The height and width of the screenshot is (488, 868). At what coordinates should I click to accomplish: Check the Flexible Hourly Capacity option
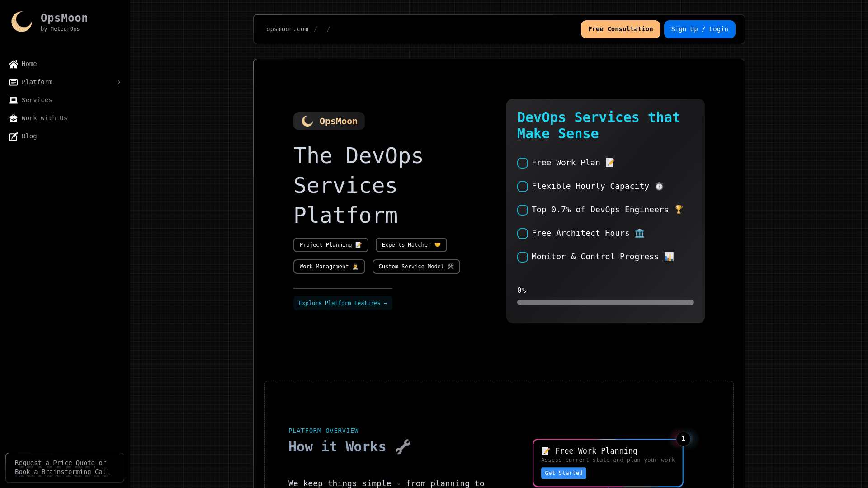pyautogui.click(x=522, y=187)
